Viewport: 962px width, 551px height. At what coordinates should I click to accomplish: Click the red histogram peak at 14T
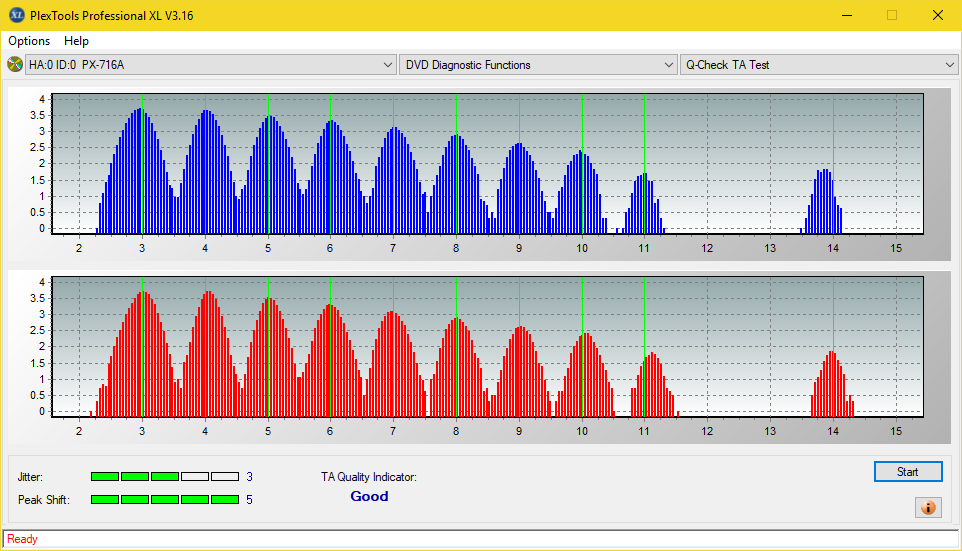click(x=832, y=384)
